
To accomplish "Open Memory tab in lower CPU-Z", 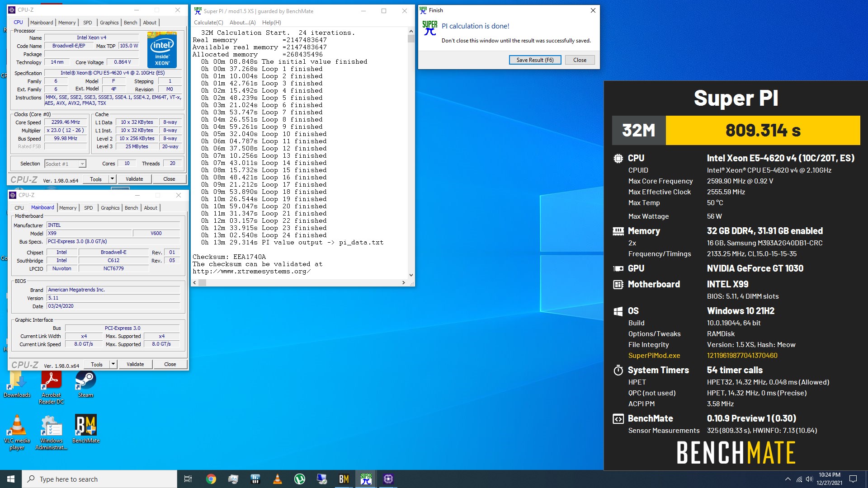I will pyautogui.click(x=68, y=208).
